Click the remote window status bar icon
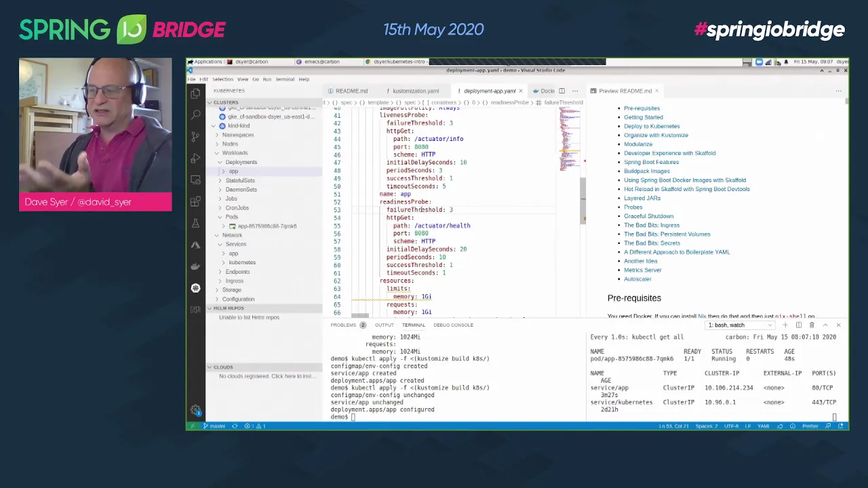The image size is (868, 488). (193, 426)
